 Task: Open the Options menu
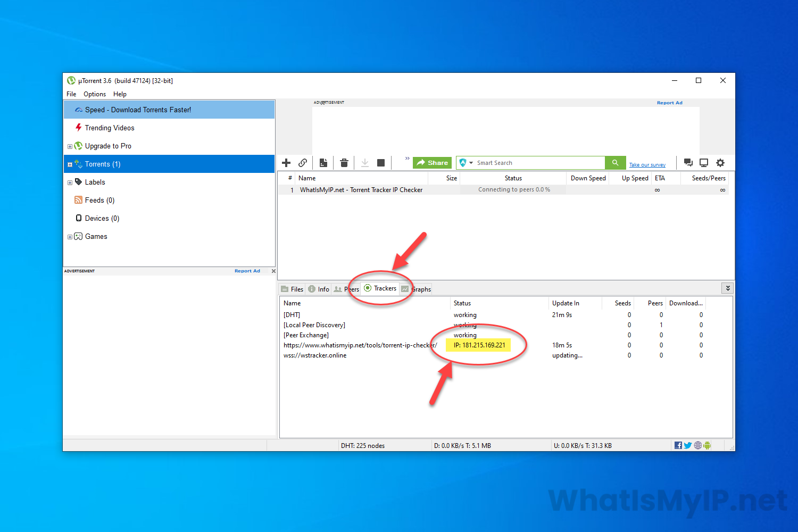click(95, 94)
